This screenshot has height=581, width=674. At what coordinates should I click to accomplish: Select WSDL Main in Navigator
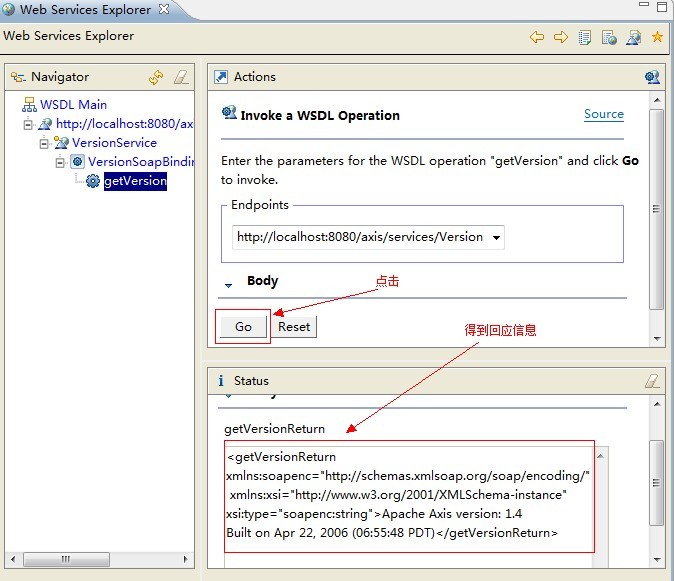tap(73, 104)
